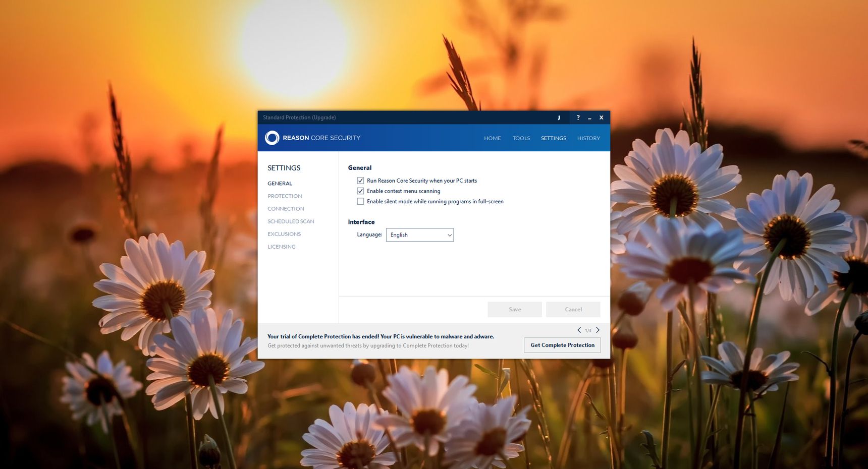
Task: Click the 'General' section heading
Action: (360, 168)
